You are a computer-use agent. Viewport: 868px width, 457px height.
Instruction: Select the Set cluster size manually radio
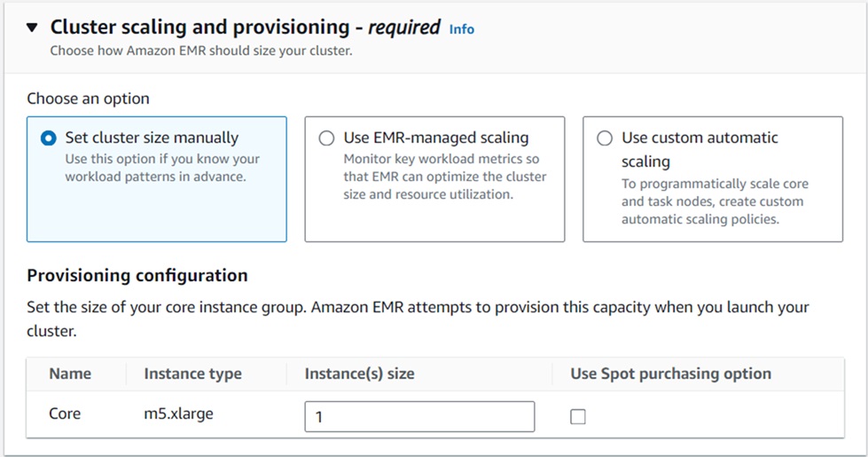point(49,138)
